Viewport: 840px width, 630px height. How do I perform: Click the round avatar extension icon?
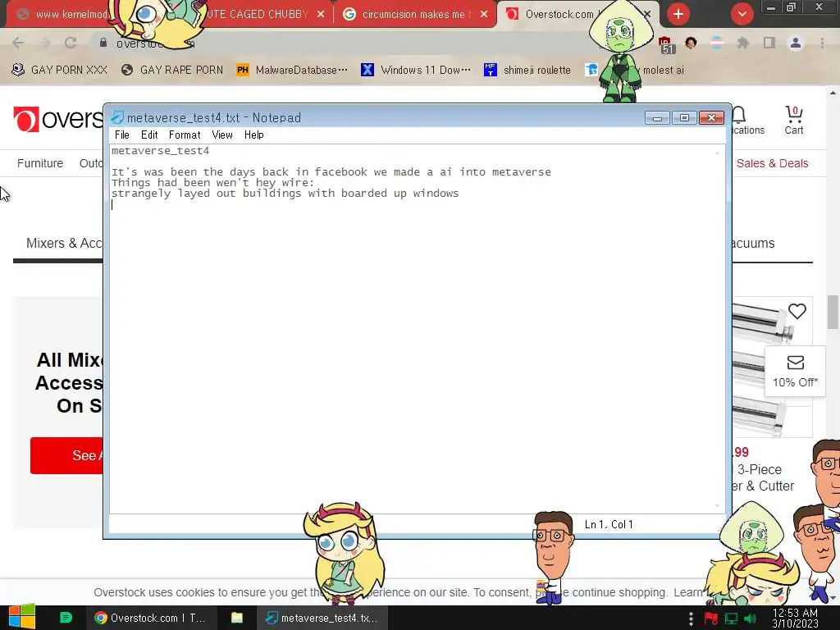pos(691,43)
